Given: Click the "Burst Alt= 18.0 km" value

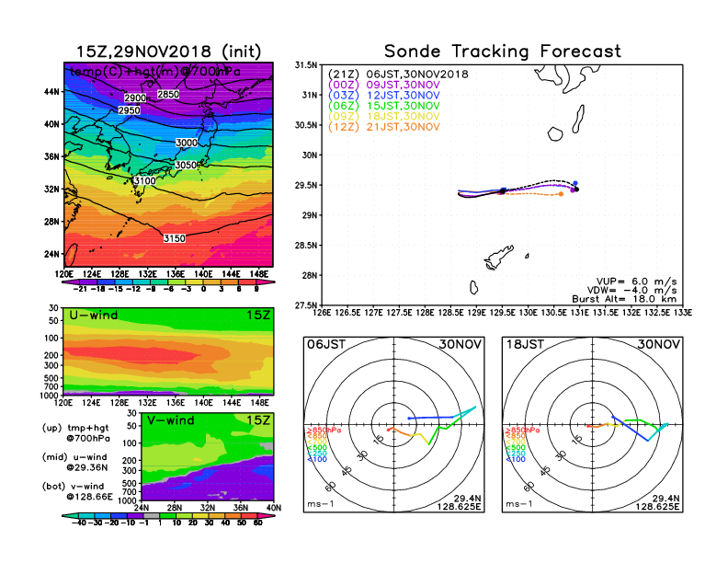Looking at the screenshot, I should (624, 299).
